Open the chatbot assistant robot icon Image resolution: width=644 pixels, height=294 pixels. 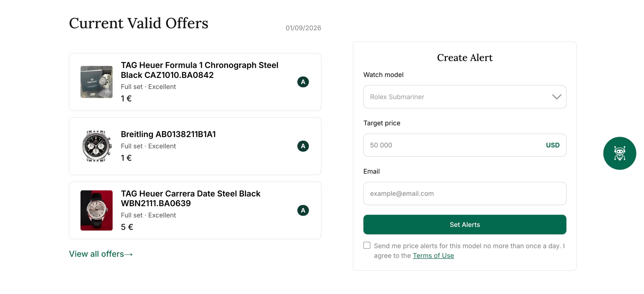click(x=619, y=153)
